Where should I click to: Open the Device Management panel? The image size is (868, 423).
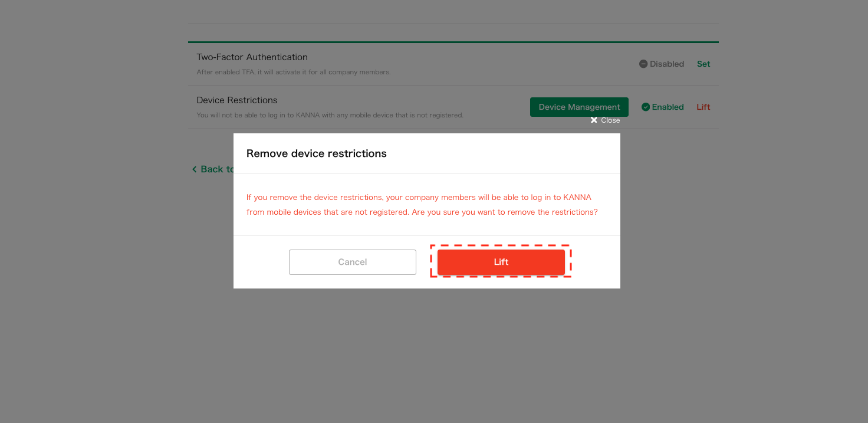coord(578,107)
